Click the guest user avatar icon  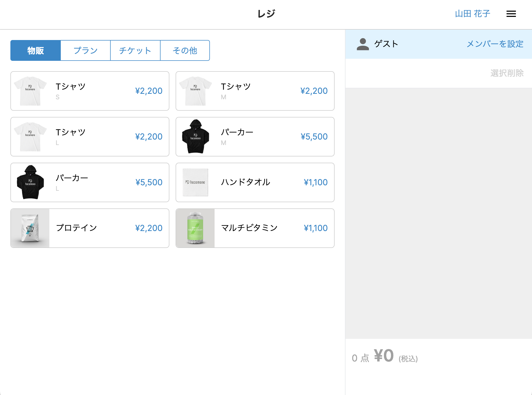(363, 44)
